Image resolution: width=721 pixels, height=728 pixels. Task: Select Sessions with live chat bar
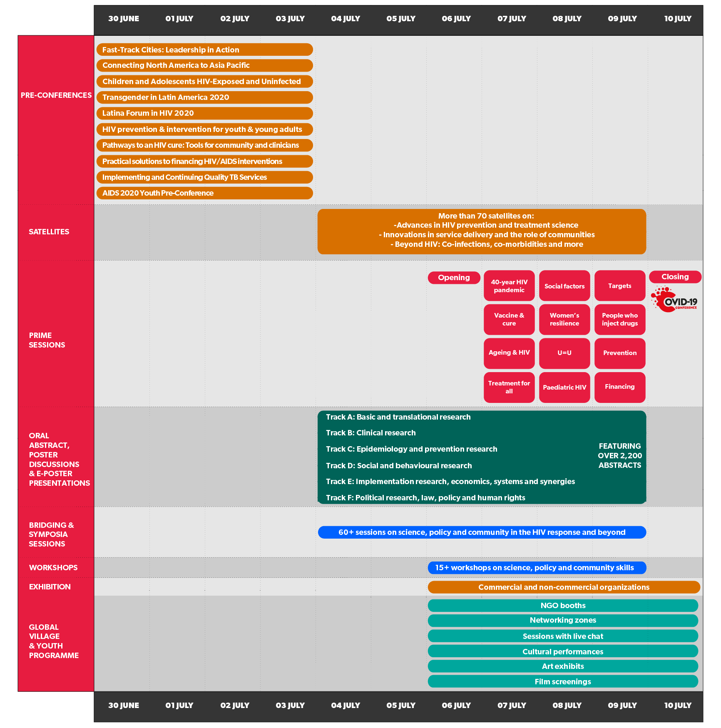coord(563,636)
